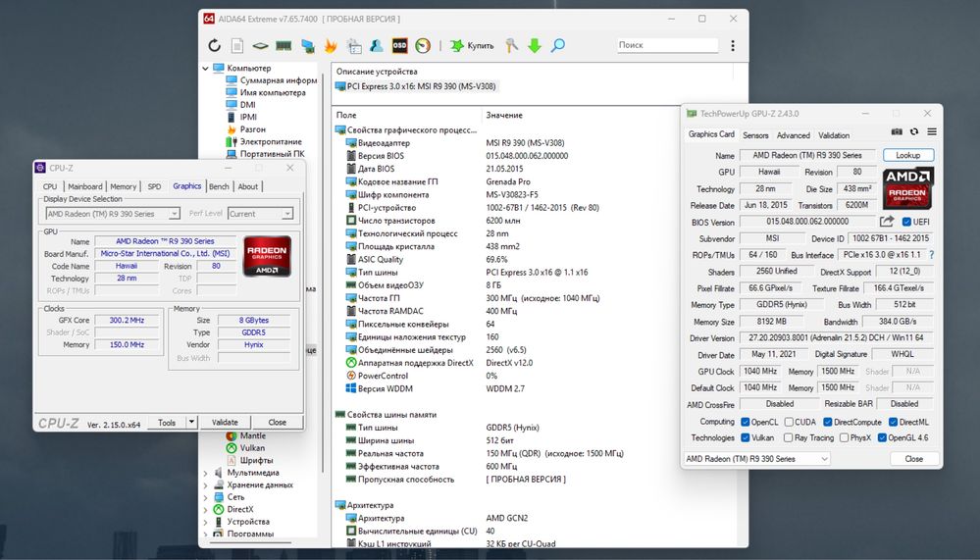The image size is (980, 560).
Task: Open the Display Device Selection dropdown in CPU-Z
Action: [x=113, y=214]
